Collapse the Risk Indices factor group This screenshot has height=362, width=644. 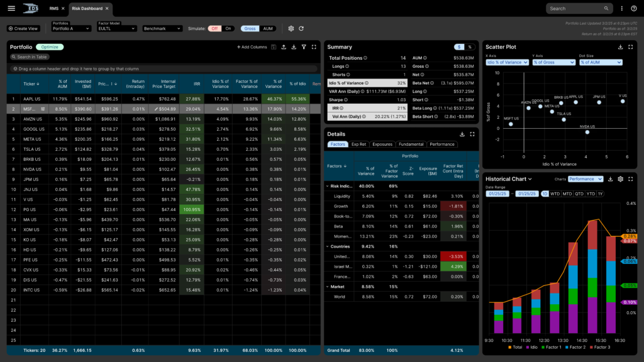pos(327,186)
